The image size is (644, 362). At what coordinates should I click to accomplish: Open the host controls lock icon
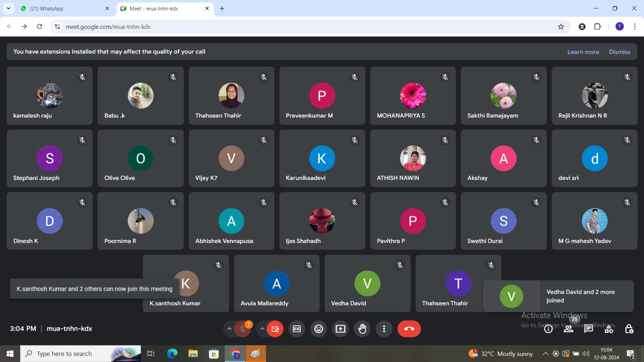tap(629, 329)
